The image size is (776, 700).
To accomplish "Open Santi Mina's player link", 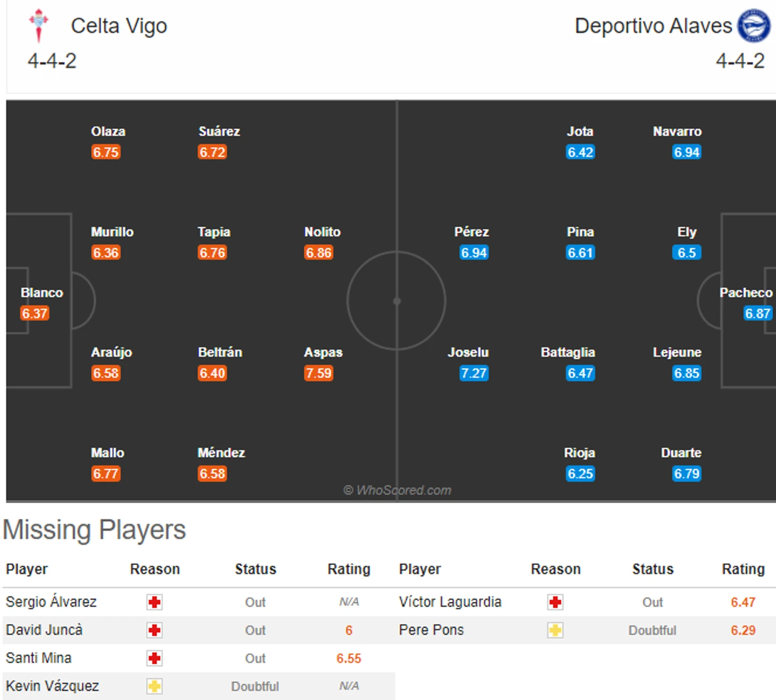I will pos(39,658).
